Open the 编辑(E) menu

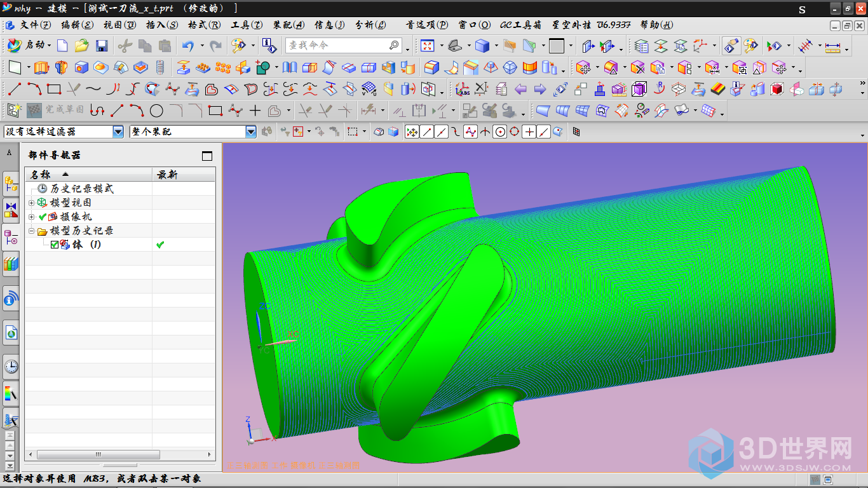pyautogui.click(x=77, y=25)
